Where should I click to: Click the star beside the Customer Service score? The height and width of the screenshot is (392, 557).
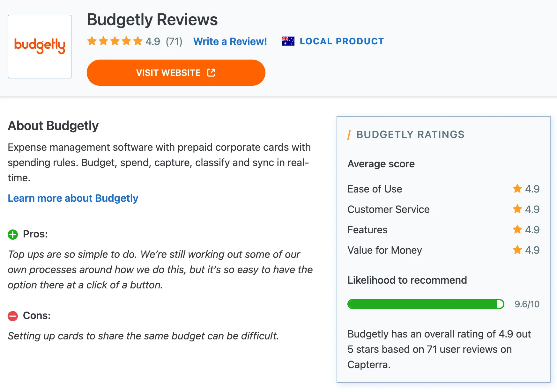pyautogui.click(x=517, y=209)
